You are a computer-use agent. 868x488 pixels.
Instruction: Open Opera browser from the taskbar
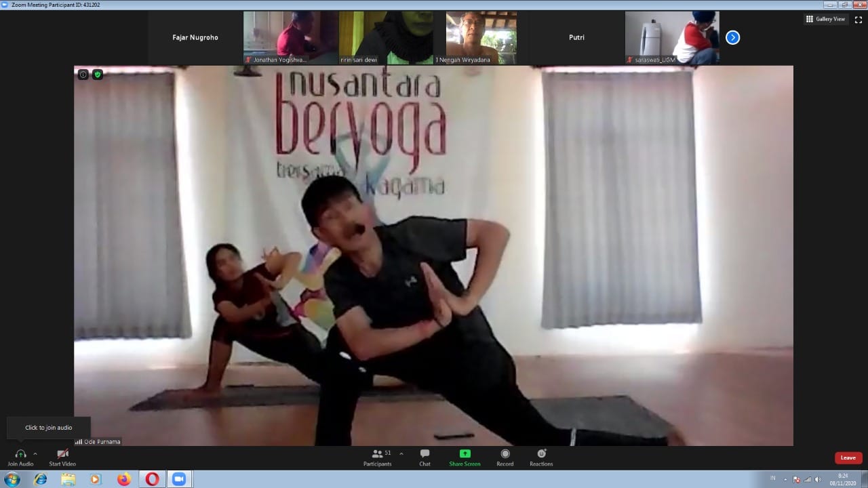(152, 479)
